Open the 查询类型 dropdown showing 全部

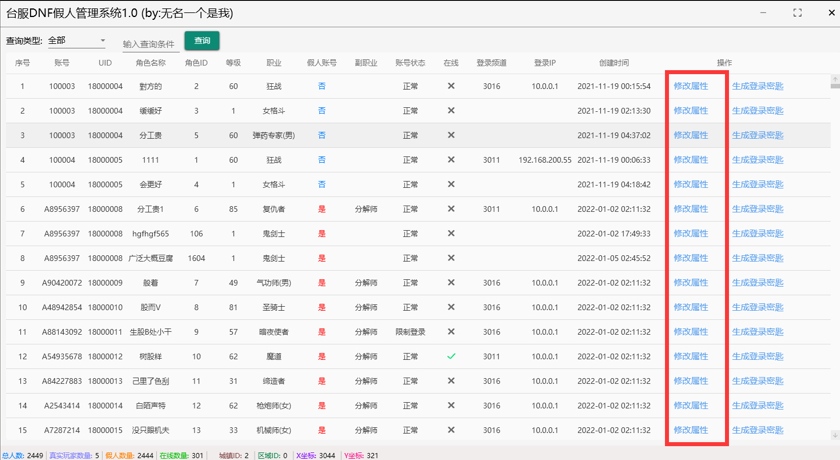[x=77, y=41]
